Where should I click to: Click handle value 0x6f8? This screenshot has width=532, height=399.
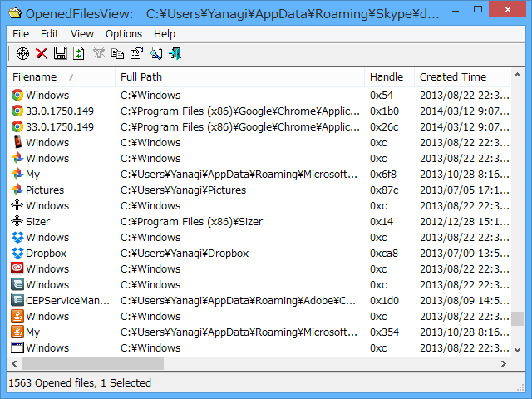[383, 174]
